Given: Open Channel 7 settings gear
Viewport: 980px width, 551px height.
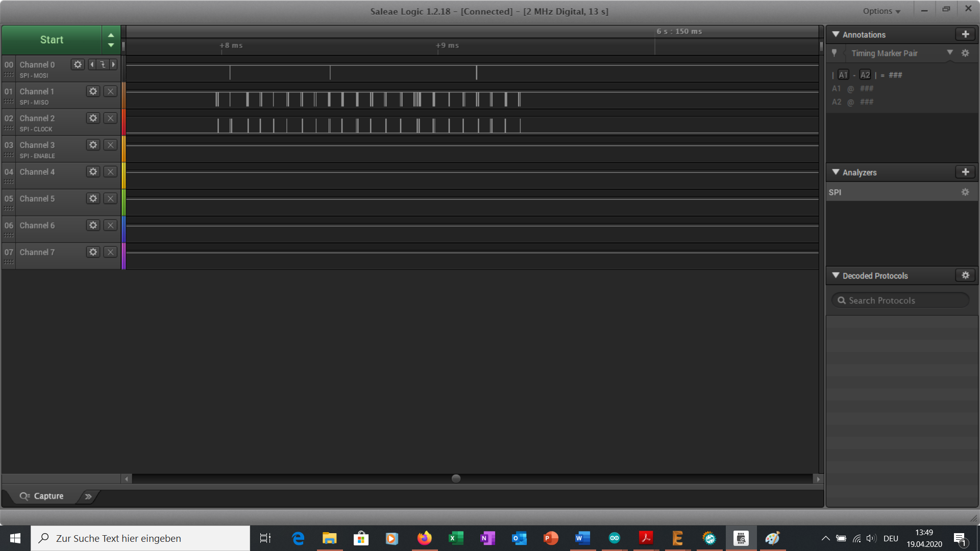Looking at the screenshot, I should pos(93,252).
